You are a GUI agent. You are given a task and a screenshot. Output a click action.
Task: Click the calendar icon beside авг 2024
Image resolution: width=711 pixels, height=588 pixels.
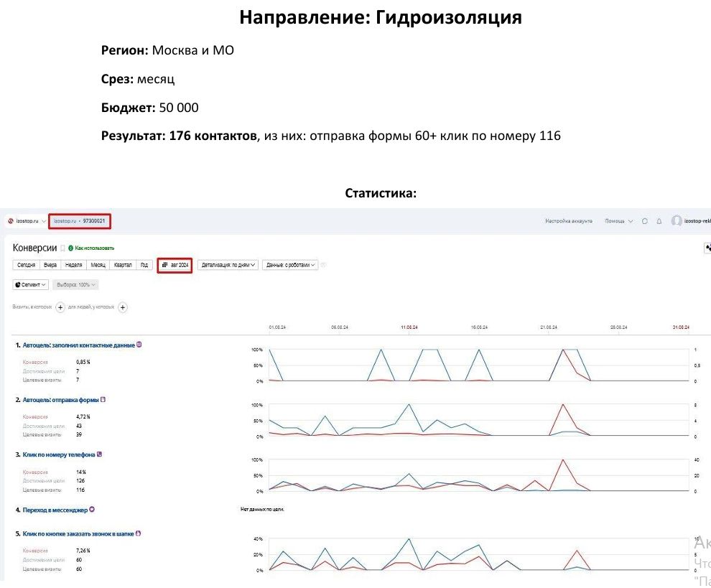tap(165, 265)
